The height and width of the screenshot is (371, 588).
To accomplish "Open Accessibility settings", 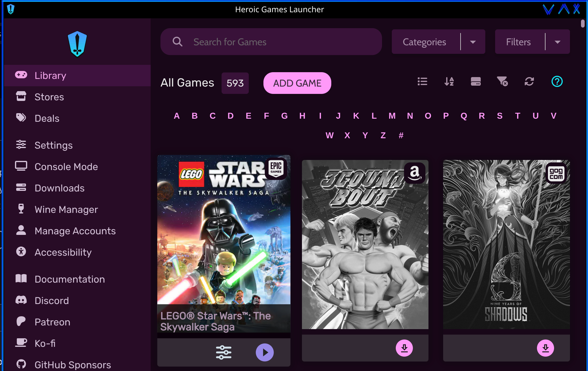I will pyautogui.click(x=77, y=252).
